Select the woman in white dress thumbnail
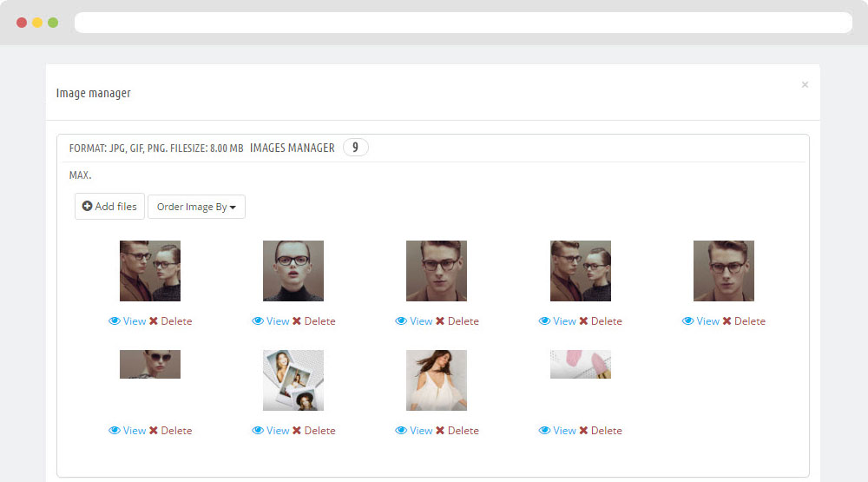Screen dimensions: 868x482 [437, 380]
